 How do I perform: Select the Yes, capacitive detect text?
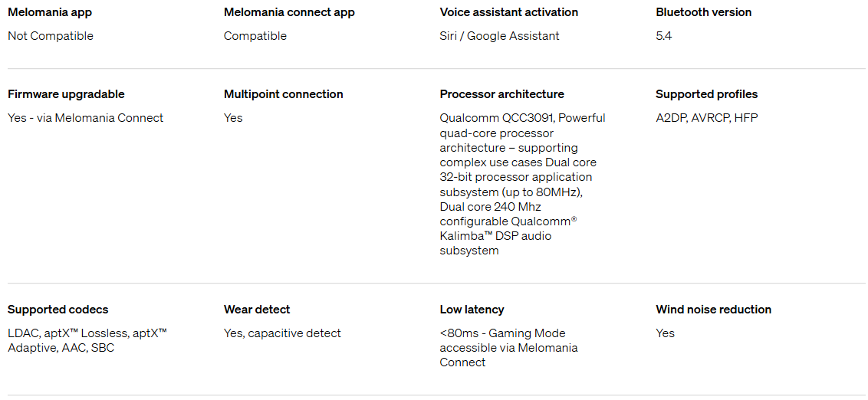[282, 333]
